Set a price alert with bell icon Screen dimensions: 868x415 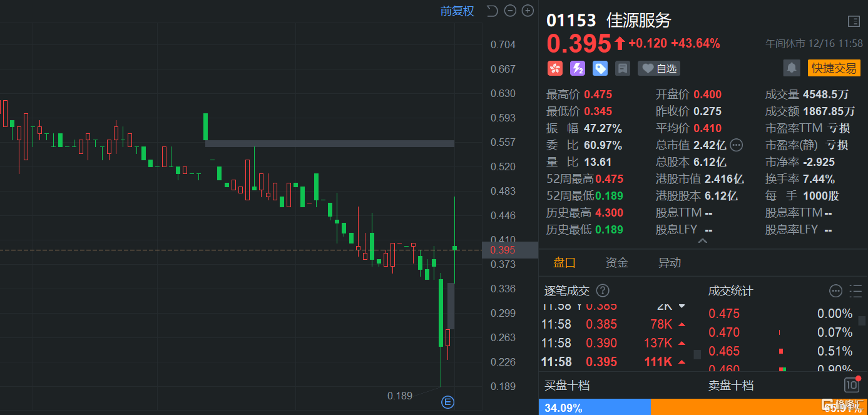pyautogui.click(x=792, y=68)
